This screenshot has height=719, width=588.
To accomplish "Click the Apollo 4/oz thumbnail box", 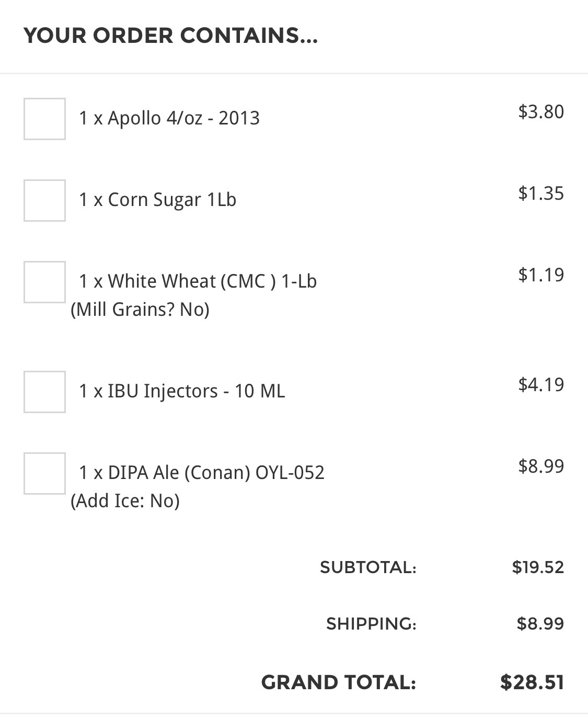I will tap(44, 119).
